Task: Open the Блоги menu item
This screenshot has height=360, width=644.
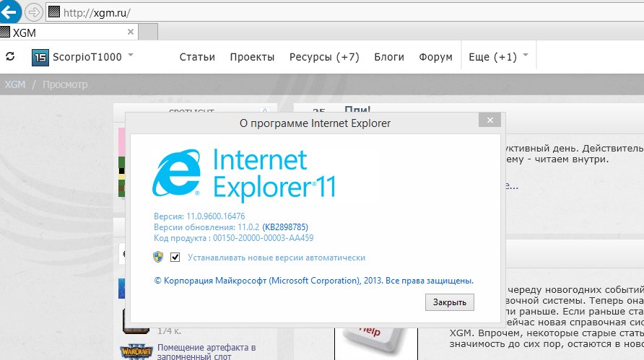Action: click(389, 57)
